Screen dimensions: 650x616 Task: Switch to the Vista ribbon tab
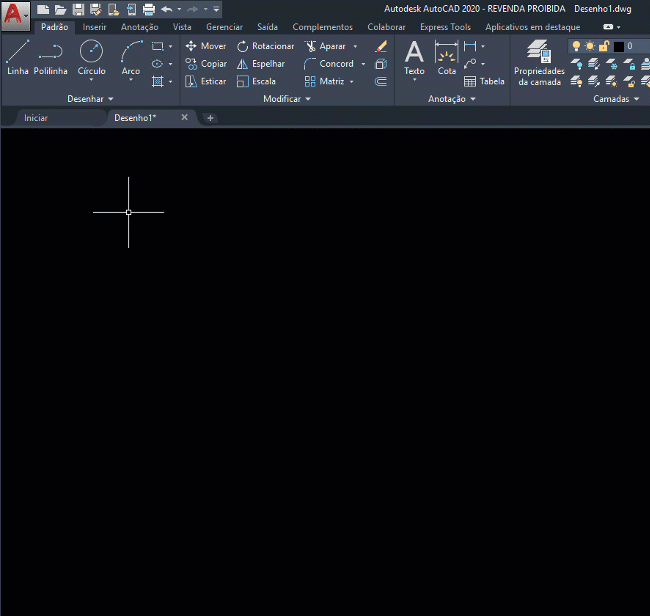click(182, 27)
